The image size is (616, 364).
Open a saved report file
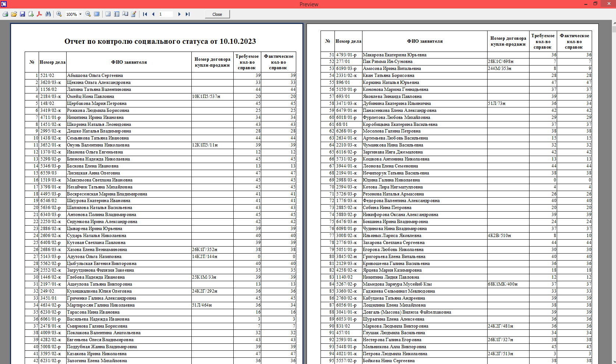pos(14,14)
